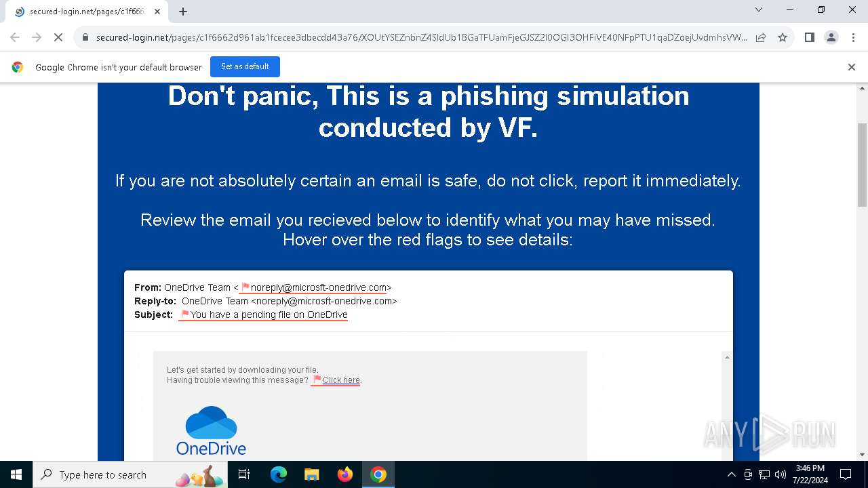The image size is (868, 488).
Task: View site security lock info
Action: [85, 37]
